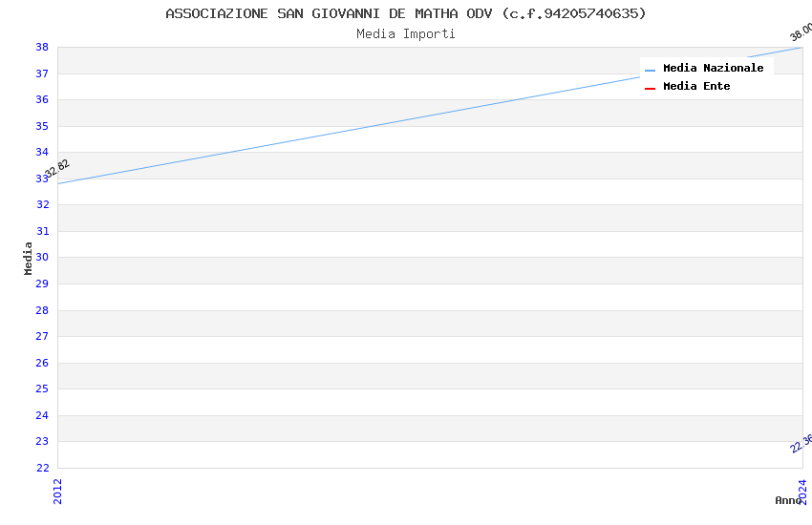Image resolution: width=812 pixels, height=525 pixels.
Task: Click the Media Ente legend label
Action: coord(696,86)
